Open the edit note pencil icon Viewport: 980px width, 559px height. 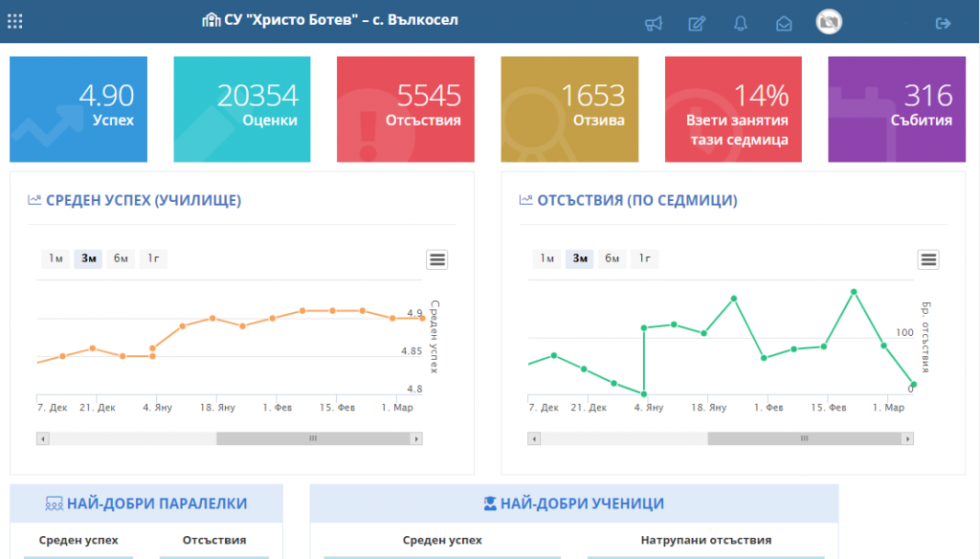tap(697, 24)
